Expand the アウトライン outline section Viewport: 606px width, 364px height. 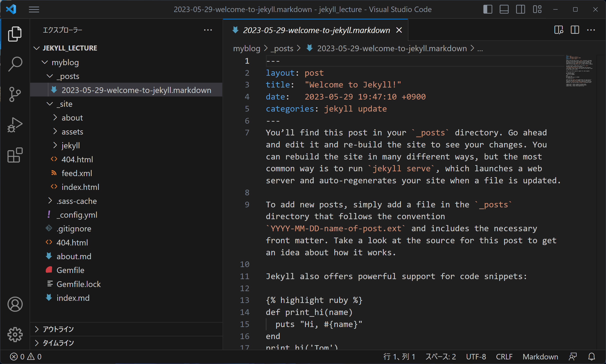tap(126, 329)
